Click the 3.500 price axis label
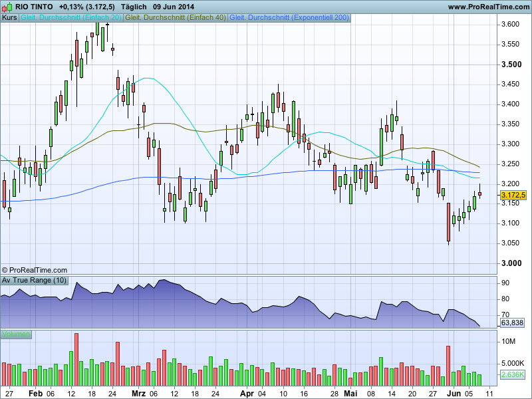Image resolution: width=532 pixels, height=399 pixels. (511, 65)
